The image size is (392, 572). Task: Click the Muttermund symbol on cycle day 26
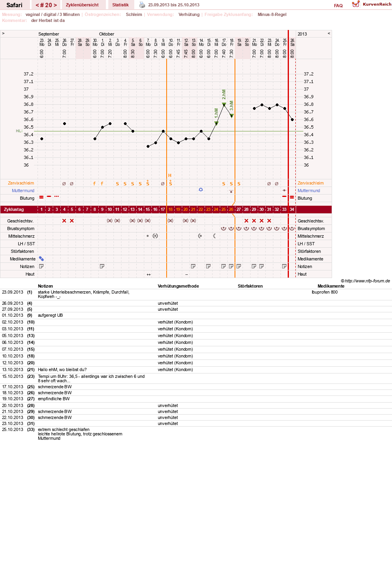[x=231, y=192]
